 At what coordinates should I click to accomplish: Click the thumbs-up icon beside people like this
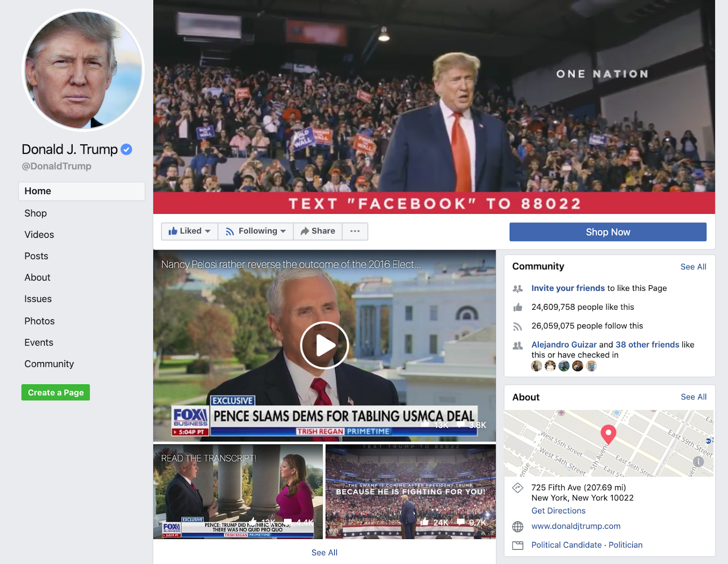518,307
